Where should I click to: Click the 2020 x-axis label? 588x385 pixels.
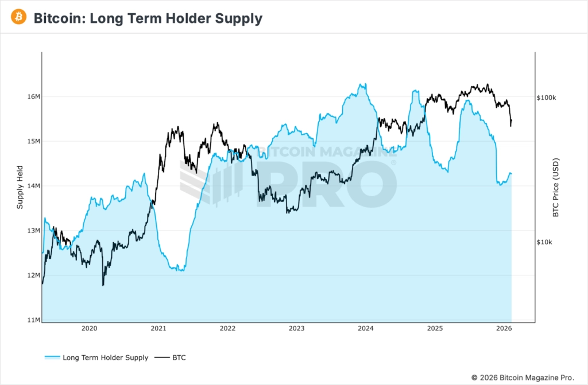89,328
